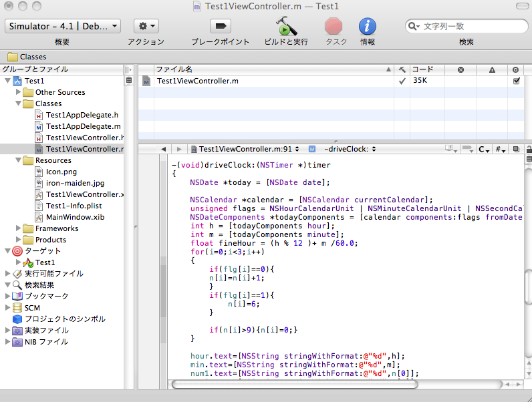Image resolution: width=532 pixels, height=402 pixels.
Task: Open the Test1ViewController.m:91 file history popup
Action: click(245, 149)
